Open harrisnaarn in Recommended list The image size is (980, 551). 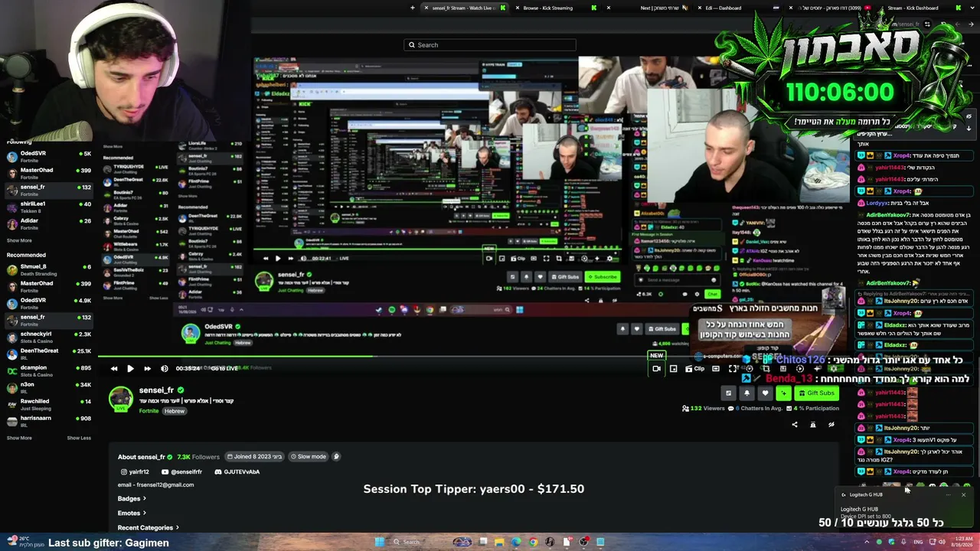(x=49, y=421)
